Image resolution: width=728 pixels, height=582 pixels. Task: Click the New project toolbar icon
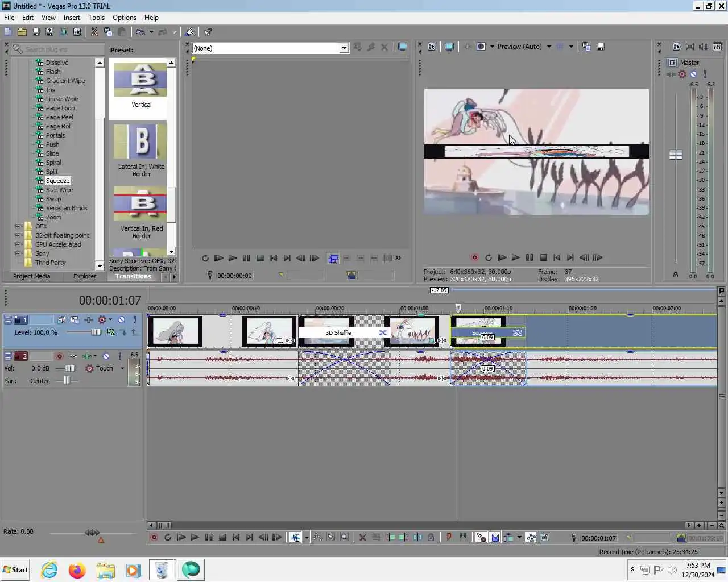[x=8, y=32]
